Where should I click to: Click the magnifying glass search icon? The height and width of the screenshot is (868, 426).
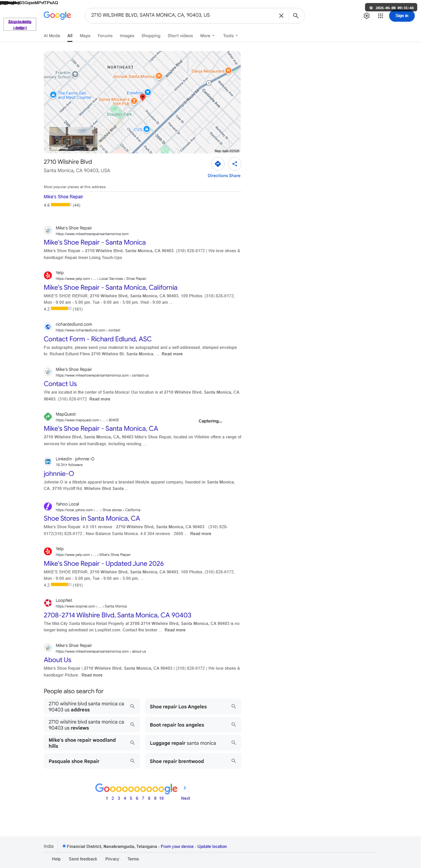click(296, 16)
